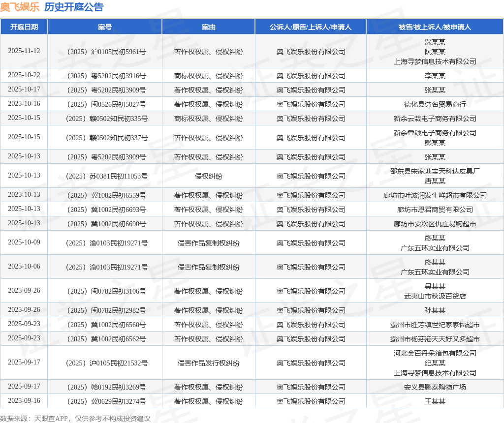Click case number 冀1002民初6562号

pyautogui.click(x=107, y=339)
